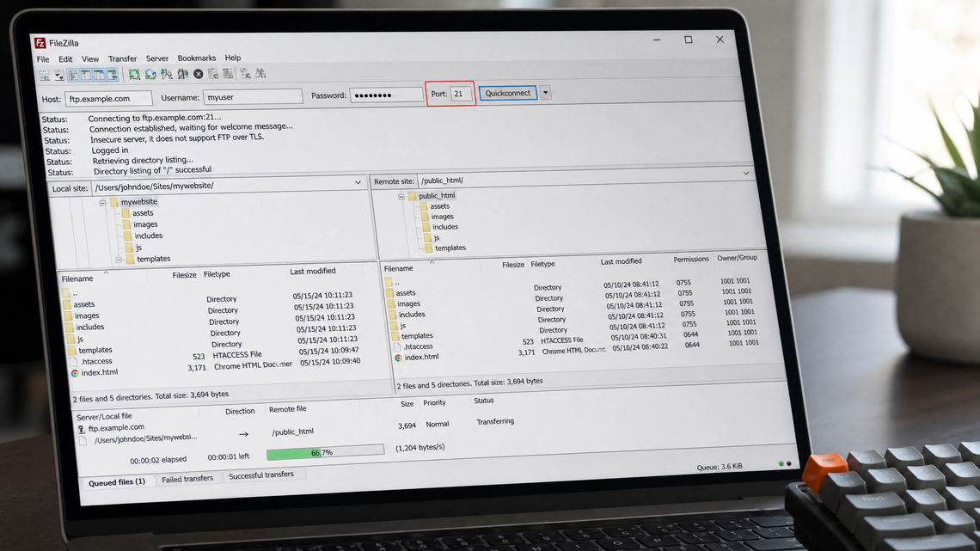Sort remote list by Permissions header
Image resolution: width=980 pixels, height=551 pixels.
[x=690, y=259]
